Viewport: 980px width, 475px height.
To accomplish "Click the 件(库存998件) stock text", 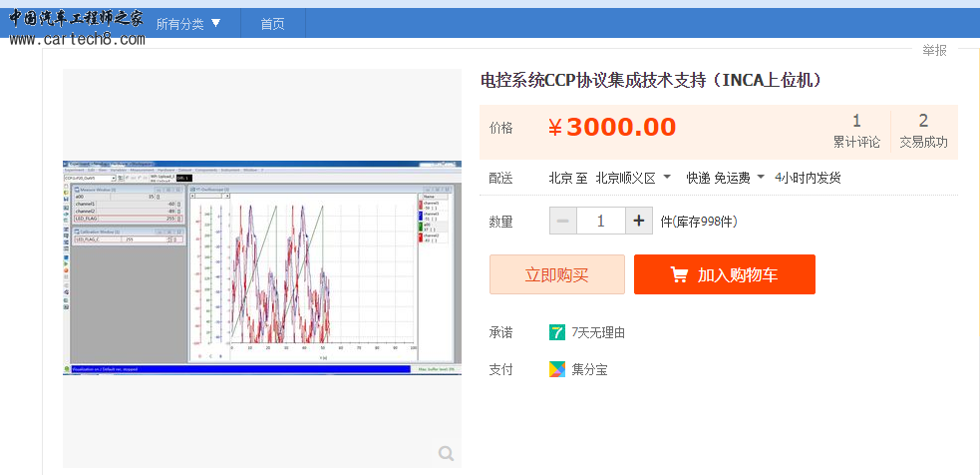I will 699,222.
